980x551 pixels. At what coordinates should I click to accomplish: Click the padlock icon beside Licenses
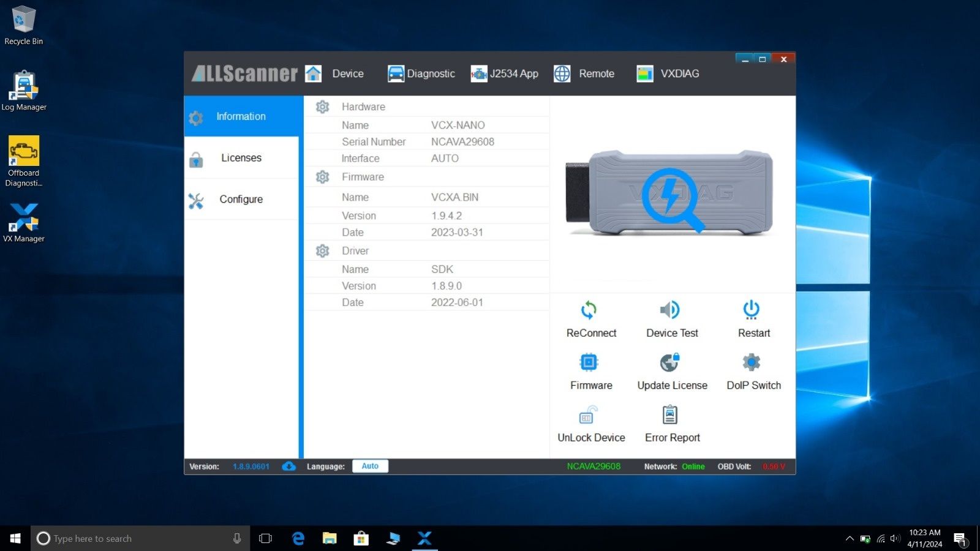pos(196,160)
